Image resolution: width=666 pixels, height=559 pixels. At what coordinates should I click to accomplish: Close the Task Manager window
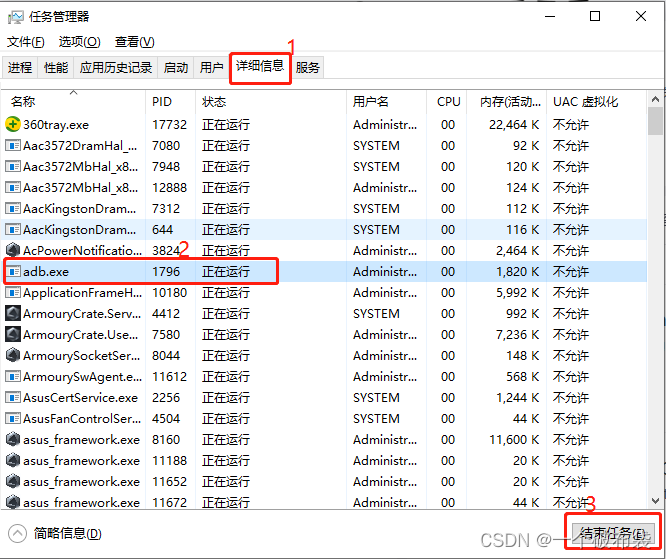641,17
